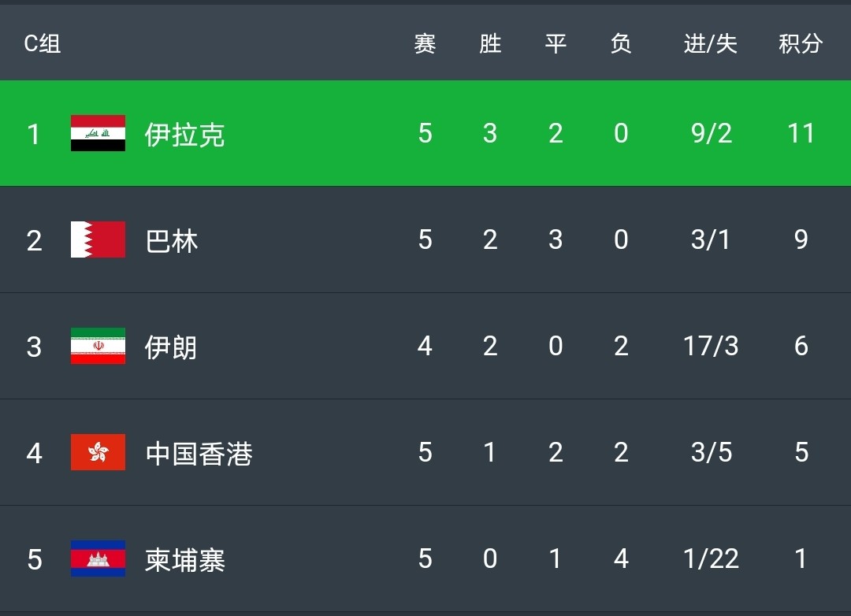Click the 平 column header
Screen dimensions: 851x616
[x=556, y=44]
